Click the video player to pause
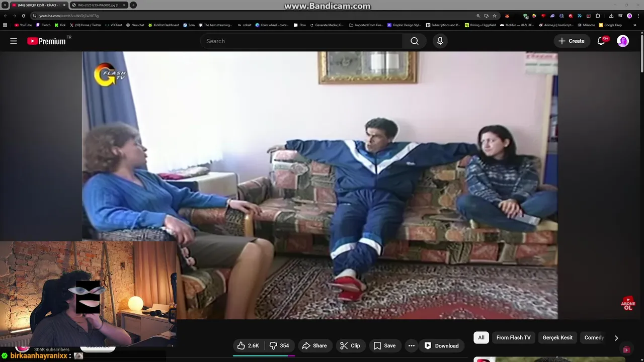 (320, 185)
